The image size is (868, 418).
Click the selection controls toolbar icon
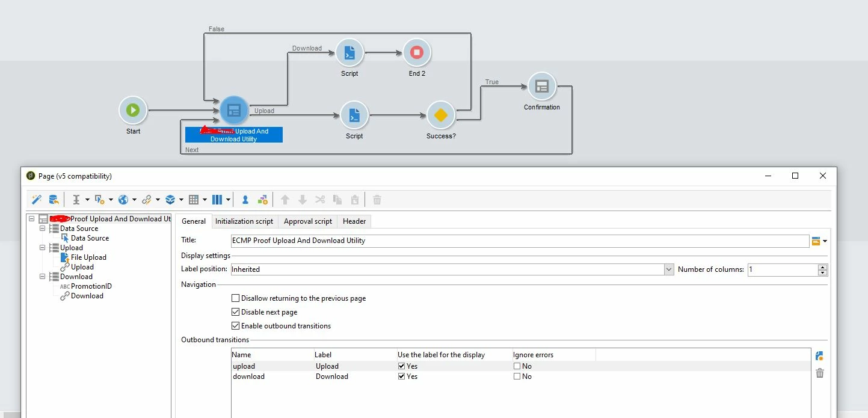(99, 200)
